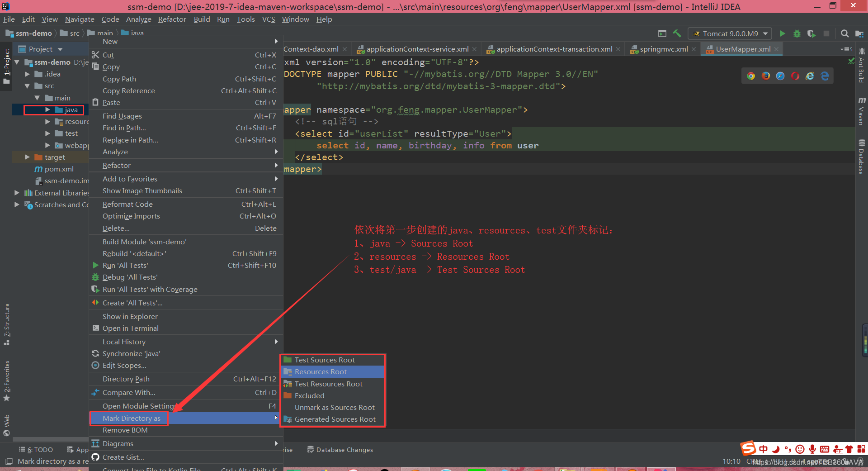
Task: Expand the .idea folder
Action: coord(27,74)
